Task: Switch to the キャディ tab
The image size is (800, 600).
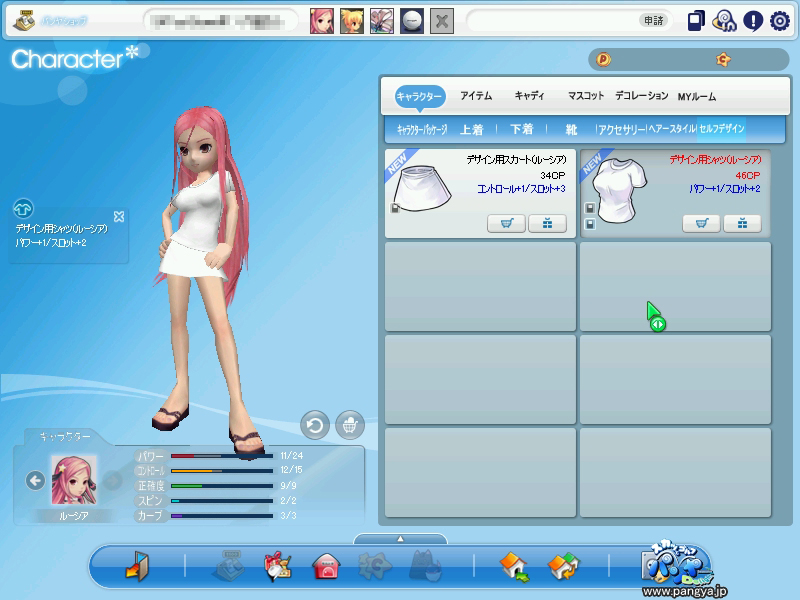Action: pos(529,96)
